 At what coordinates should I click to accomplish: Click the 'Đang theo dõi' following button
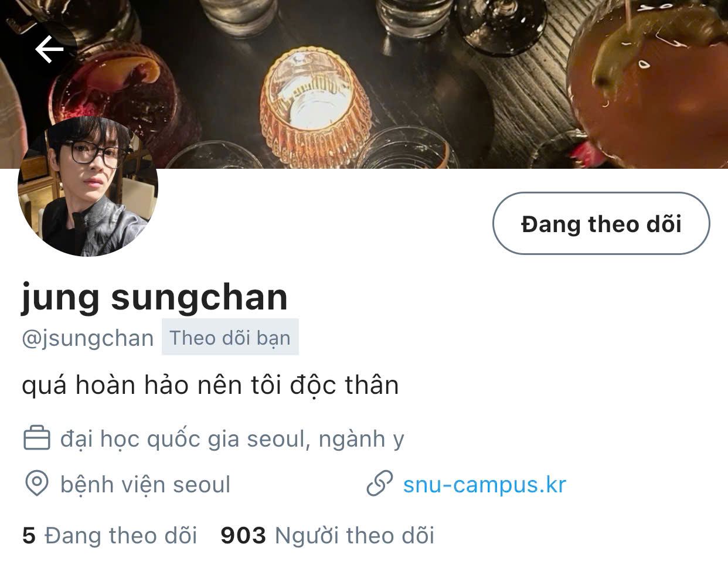[x=601, y=224]
